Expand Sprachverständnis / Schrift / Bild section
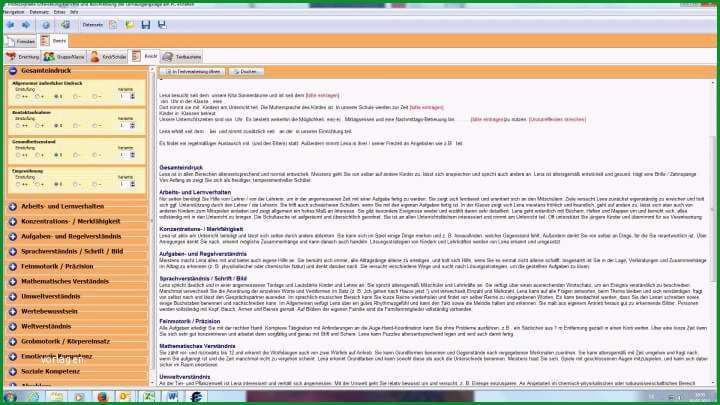Viewport: 720px width, 405px height. pos(13,252)
